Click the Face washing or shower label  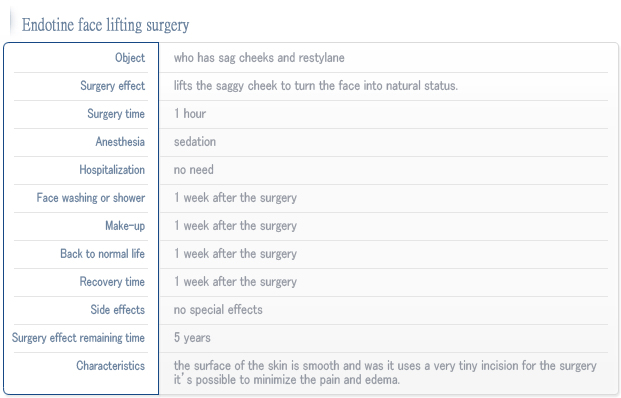(x=91, y=198)
